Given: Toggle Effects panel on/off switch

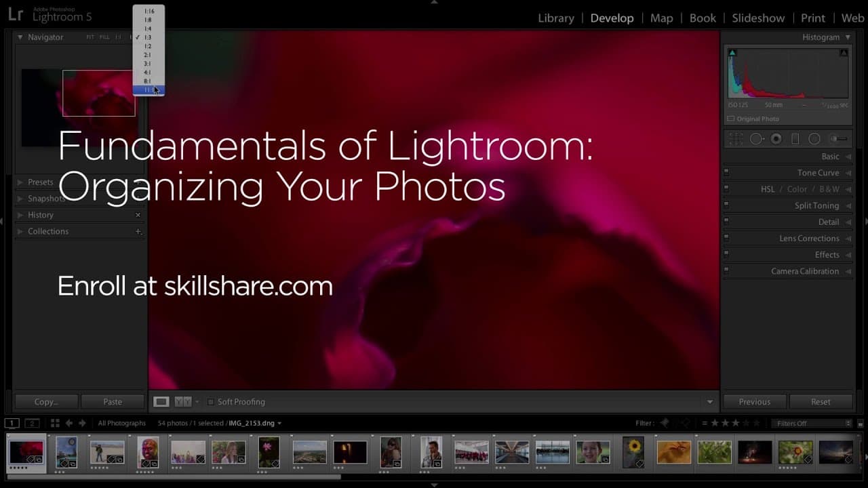Looking at the screenshot, I should click(x=726, y=254).
